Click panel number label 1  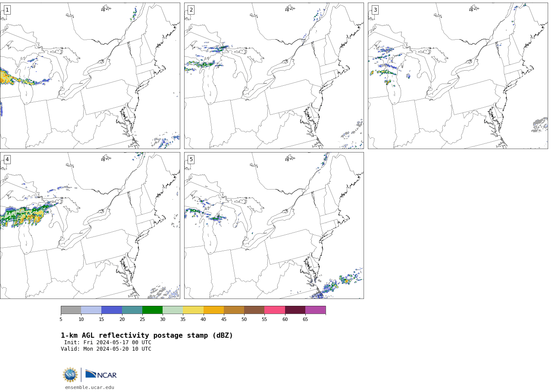coord(7,10)
